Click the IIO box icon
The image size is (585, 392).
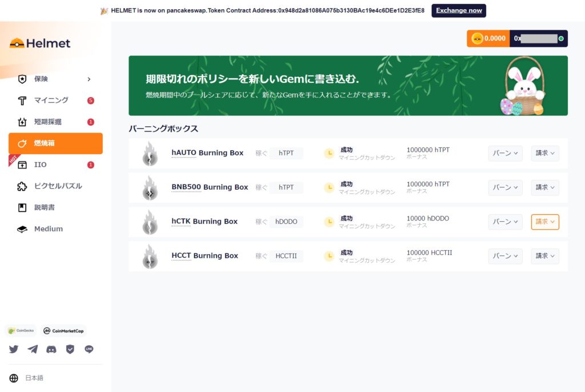pos(22,165)
